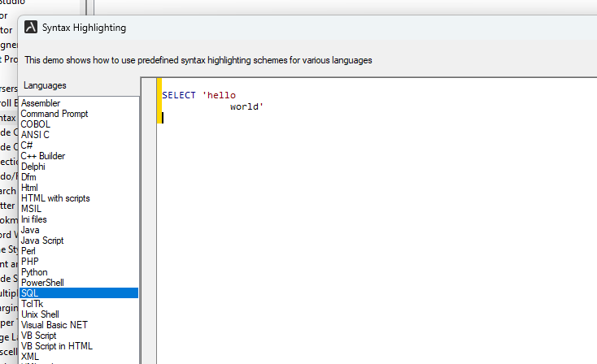Image resolution: width=597 pixels, height=364 pixels.
Task: Choose Visual Basic NET language
Action: (54, 325)
